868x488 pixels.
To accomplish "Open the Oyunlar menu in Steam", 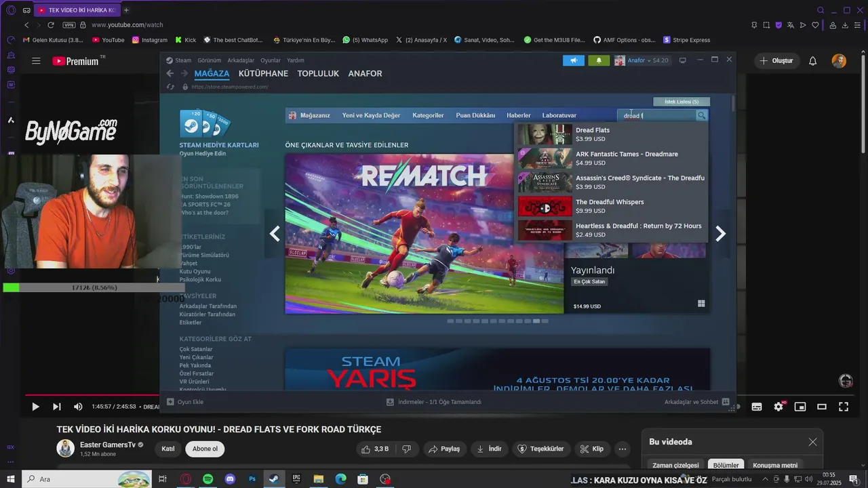I will point(271,60).
